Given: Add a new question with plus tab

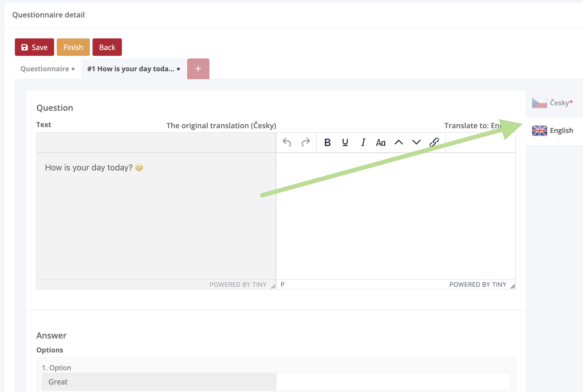Looking at the screenshot, I should [198, 69].
